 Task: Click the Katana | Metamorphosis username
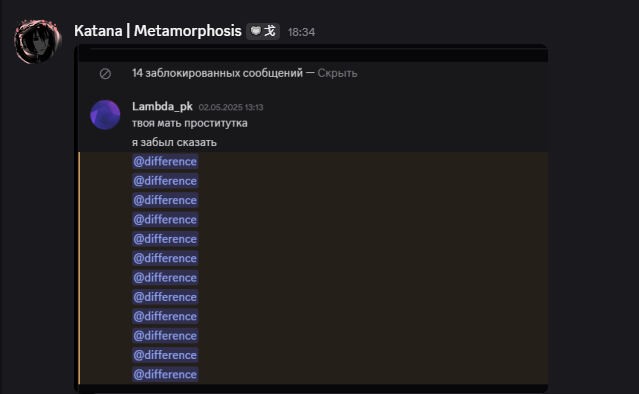point(158,31)
